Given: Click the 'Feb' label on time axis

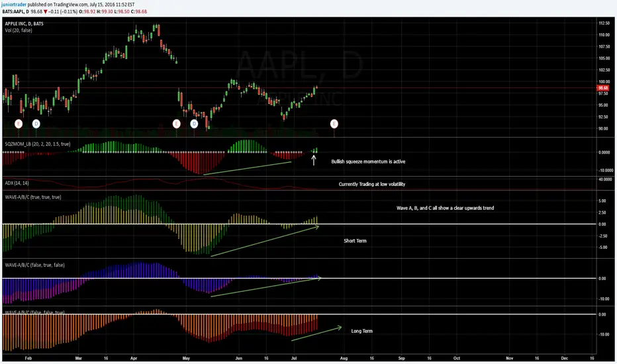Looking at the screenshot, I should 28,359.
